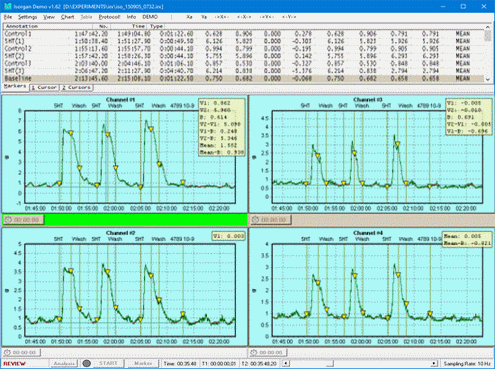Screen dimensions: 495x369
Task: Select the SHT(2) annotation row
Action: point(244,56)
